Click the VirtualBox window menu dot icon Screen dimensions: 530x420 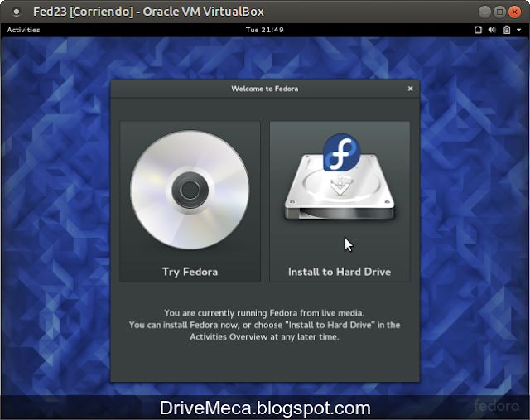(16, 12)
